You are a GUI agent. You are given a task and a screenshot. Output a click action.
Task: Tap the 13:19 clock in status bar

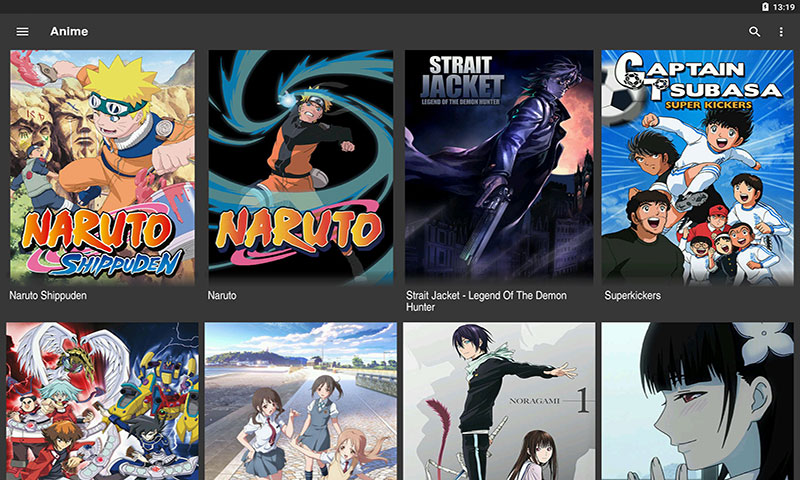(x=784, y=7)
